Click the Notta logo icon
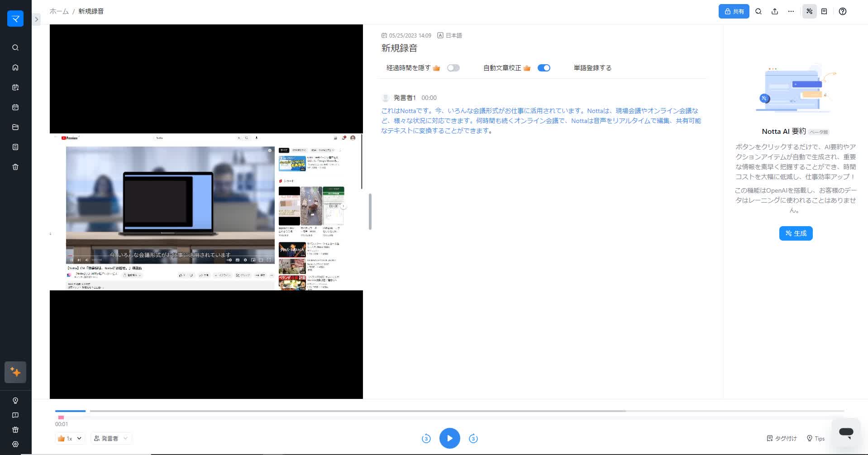 coord(15,19)
